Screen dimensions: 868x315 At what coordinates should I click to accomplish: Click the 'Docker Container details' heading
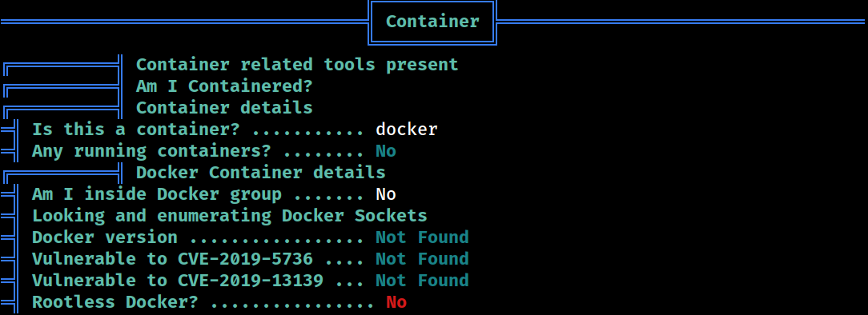261,173
